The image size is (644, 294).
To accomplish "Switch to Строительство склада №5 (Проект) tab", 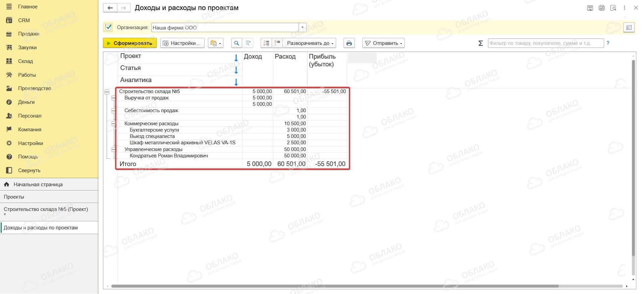I will [x=49, y=212].
